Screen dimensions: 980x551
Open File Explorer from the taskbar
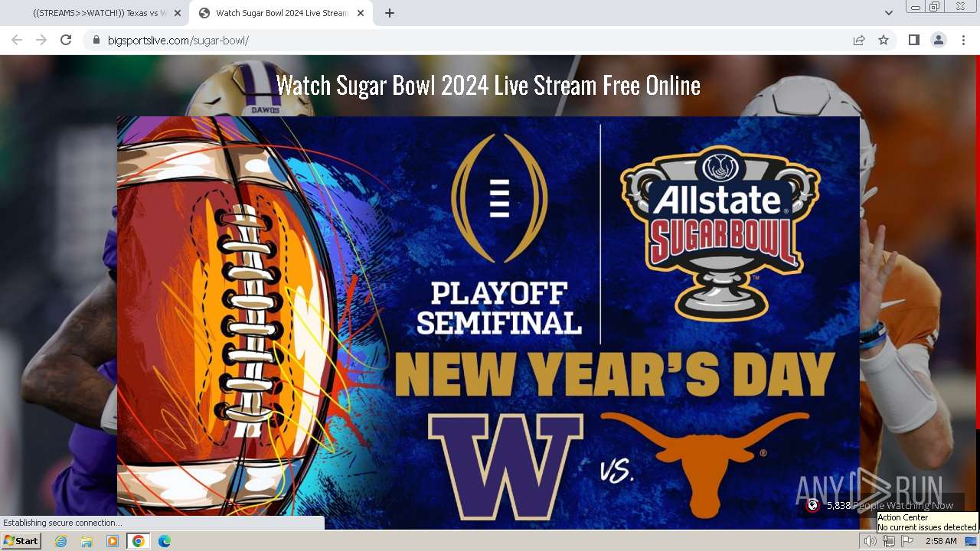pyautogui.click(x=87, y=541)
